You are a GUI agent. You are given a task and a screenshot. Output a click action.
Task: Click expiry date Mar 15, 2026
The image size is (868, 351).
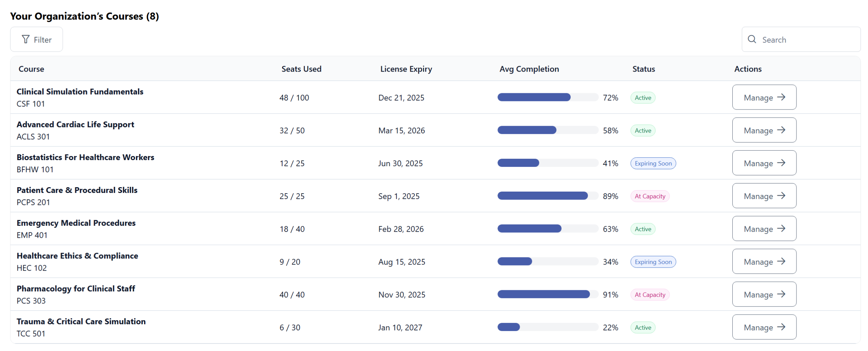point(401,131)
